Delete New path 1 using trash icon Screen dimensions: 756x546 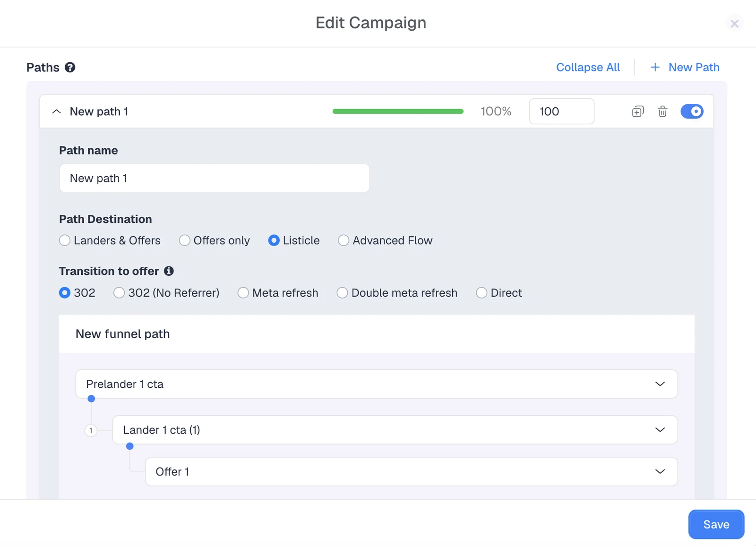pyautogui.click(x=662, y=111)
